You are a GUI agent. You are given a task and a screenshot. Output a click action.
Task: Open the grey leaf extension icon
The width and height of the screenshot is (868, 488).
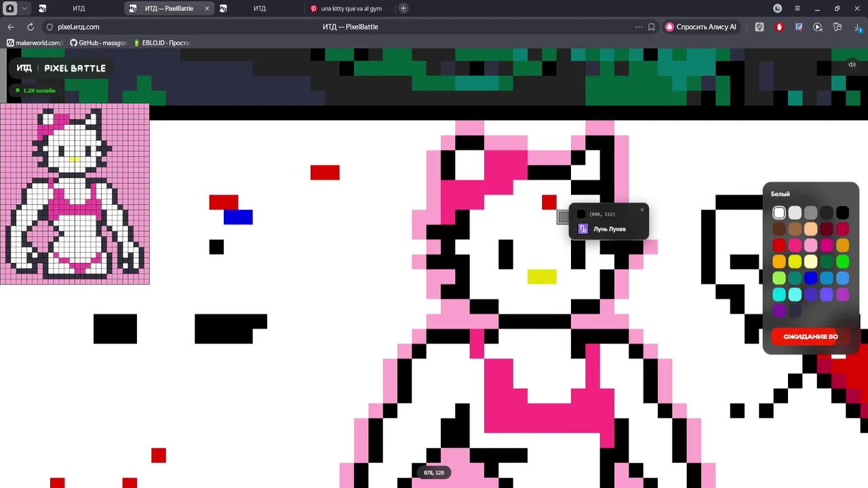coord(759,27)
